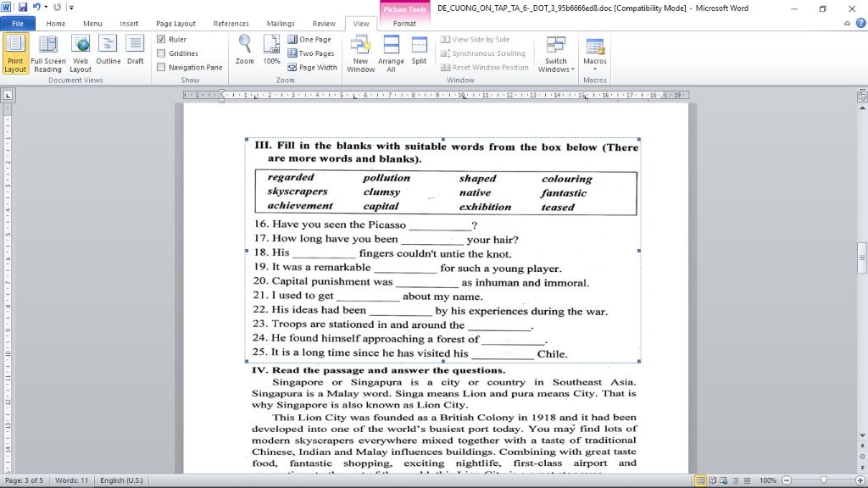Switch to Print Layout view
The height and width of the screenshot is (488, 868).
click(15, 53)
